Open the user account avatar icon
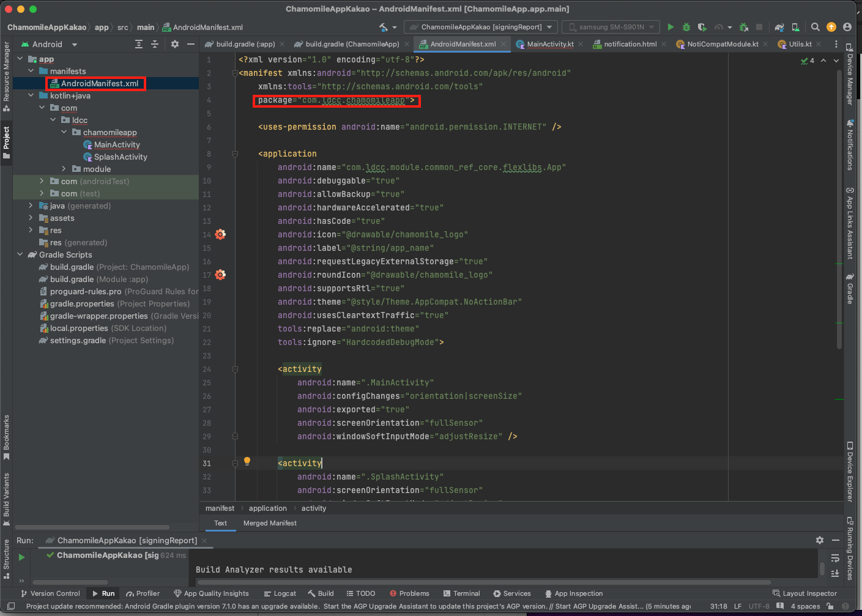 pos(847,27)
